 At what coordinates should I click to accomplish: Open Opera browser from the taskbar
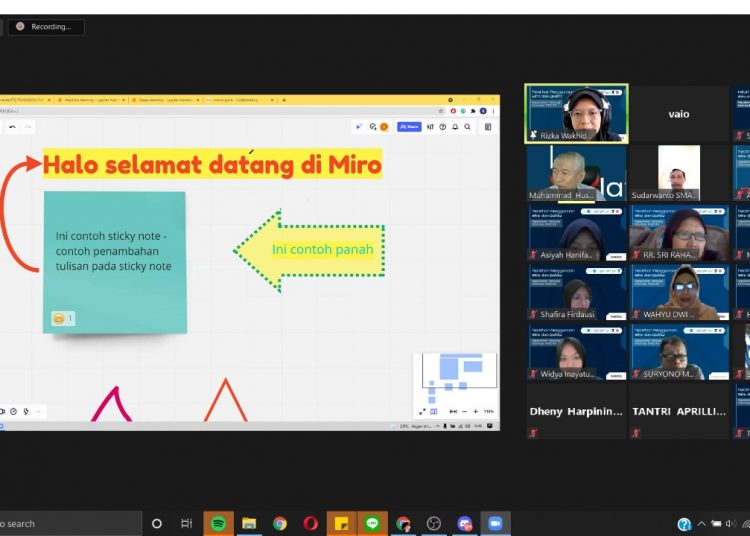[310, 524]
